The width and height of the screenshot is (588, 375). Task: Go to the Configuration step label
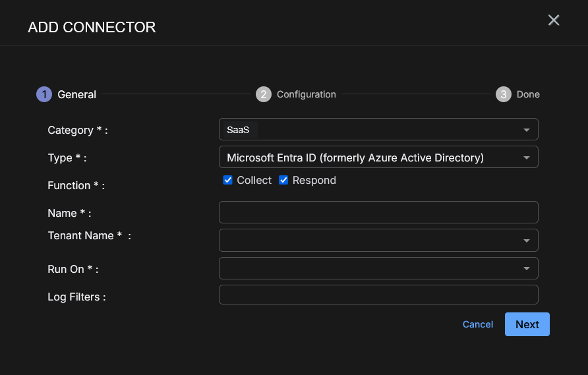[x=306, y=94]
